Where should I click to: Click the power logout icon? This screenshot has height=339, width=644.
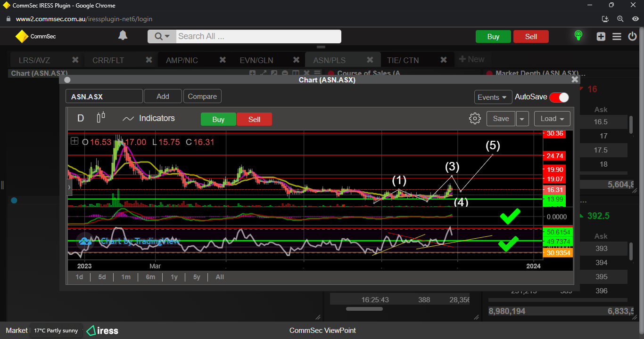[x=633, y=37]
